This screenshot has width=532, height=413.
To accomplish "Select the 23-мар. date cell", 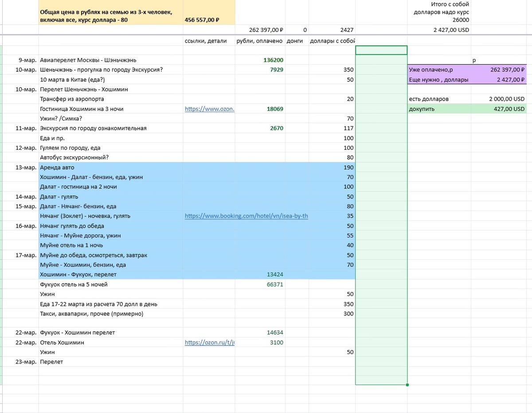I will click(21, 362).
